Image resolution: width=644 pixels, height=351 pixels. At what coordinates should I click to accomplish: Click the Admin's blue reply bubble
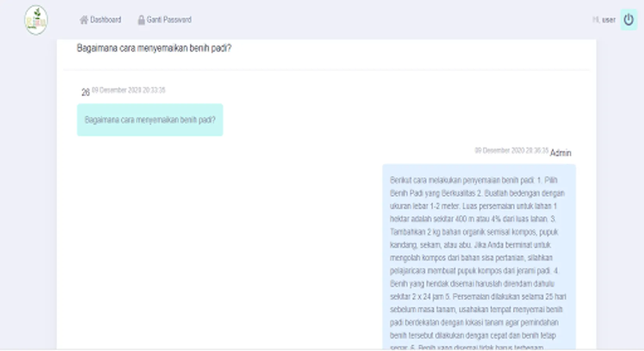479,257
